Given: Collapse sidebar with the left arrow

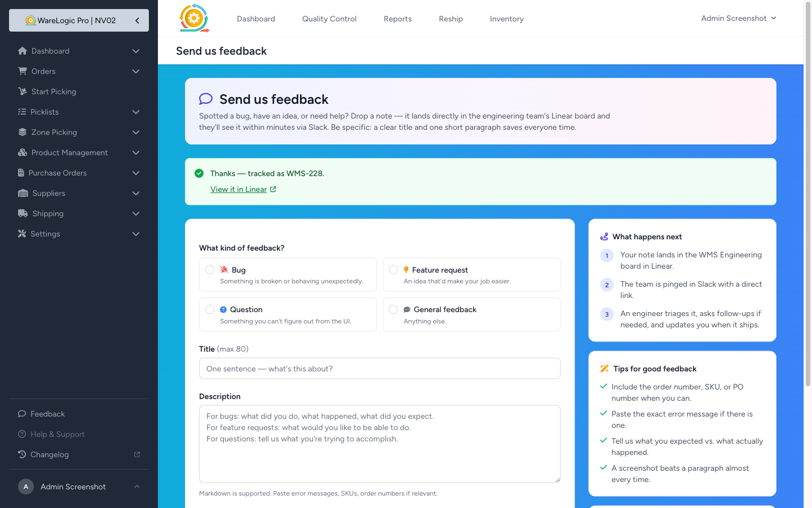Looking at the screenshot, I should tap(137, 20).
